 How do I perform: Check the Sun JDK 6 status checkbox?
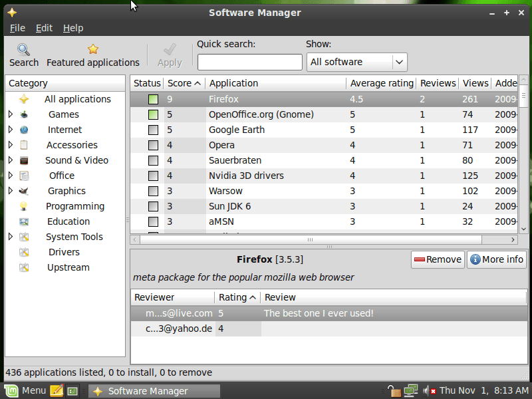click(153, 206)
